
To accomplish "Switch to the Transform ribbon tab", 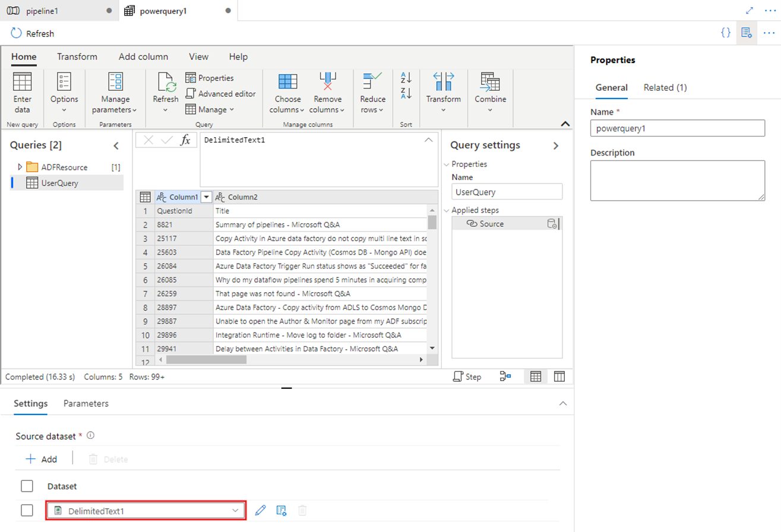I will click(77, 56).
